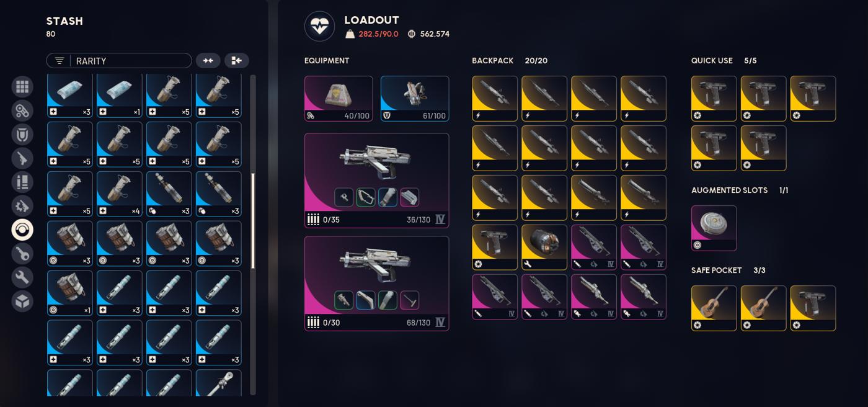Click the compact stacks arrows button

pos(208,60)
